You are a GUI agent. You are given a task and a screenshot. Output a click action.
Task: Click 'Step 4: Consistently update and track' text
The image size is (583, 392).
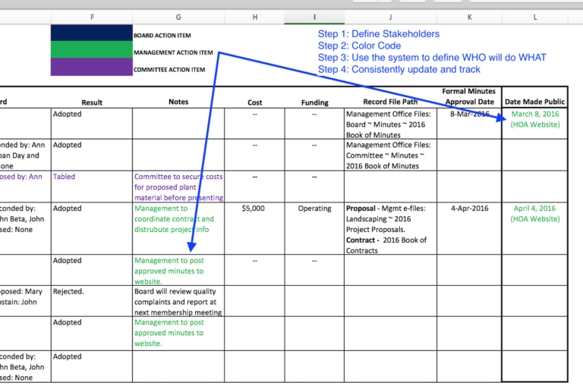coord(399,70)
